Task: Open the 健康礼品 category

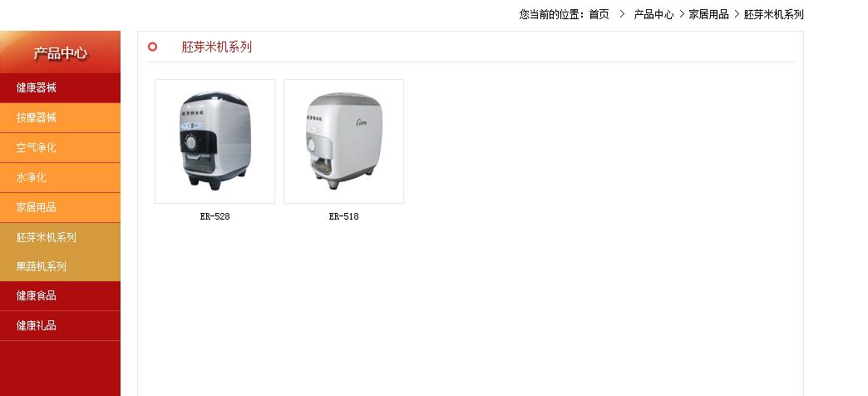Action: 60,325
